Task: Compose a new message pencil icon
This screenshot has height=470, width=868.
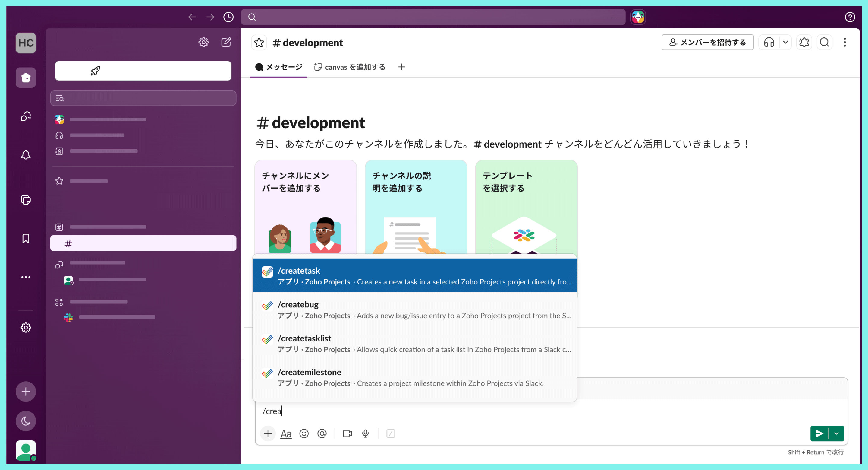Action: coord(226,42)
